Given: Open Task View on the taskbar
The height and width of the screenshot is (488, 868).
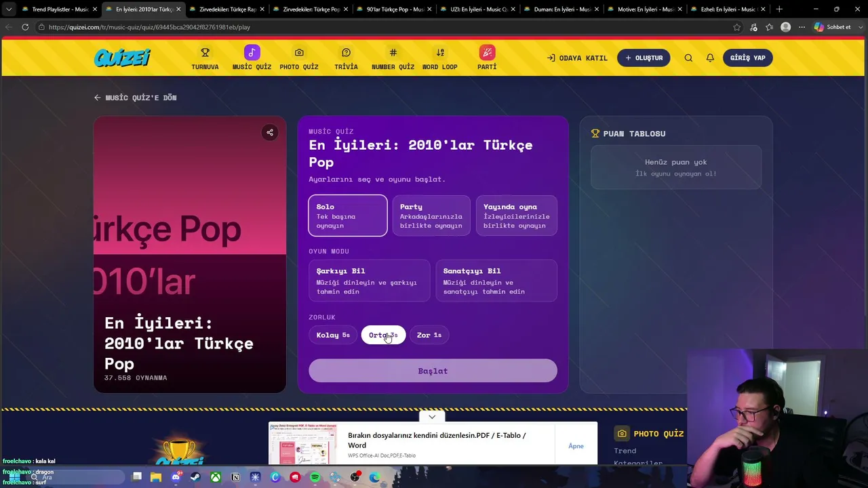Looking at the screenshot, I should tap(137, 477).
